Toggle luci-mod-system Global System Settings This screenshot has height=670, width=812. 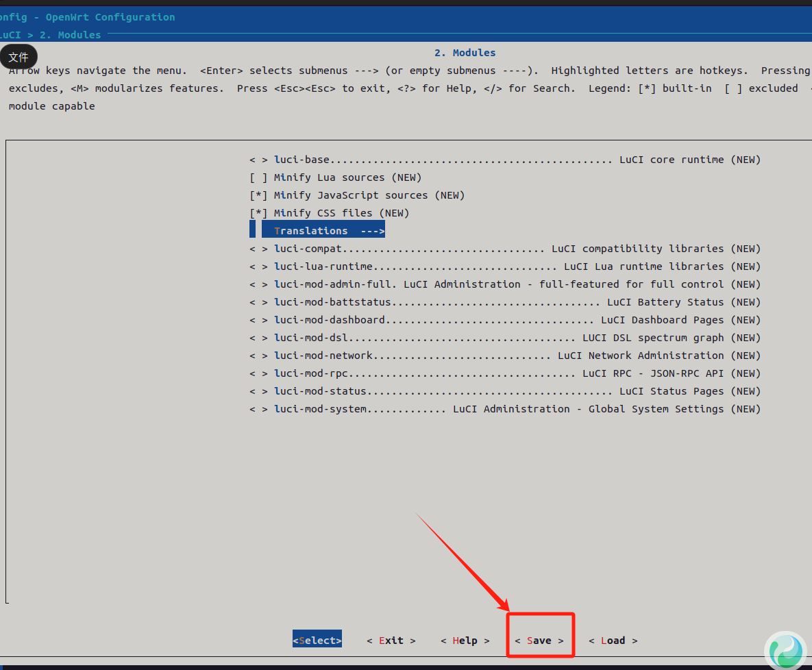[x=505, y=409]
